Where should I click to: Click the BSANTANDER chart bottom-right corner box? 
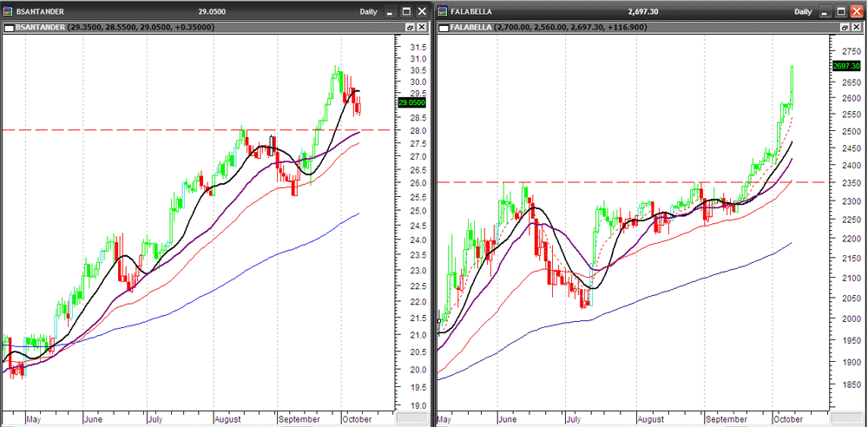tap(411, 418)
